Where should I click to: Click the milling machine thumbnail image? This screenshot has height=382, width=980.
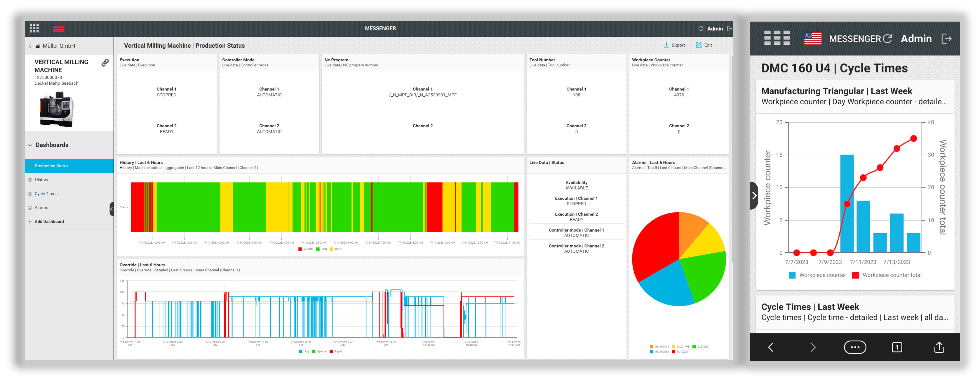point(56,110)
